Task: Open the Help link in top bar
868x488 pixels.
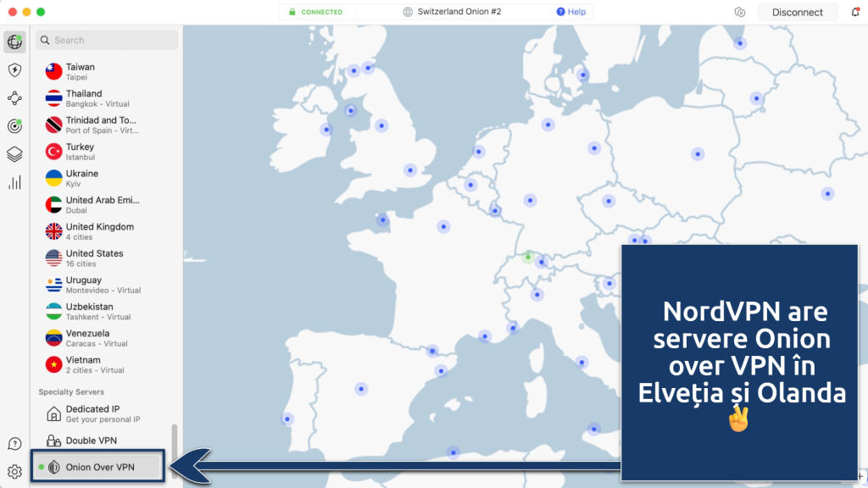Action: (x=570, y=12)
